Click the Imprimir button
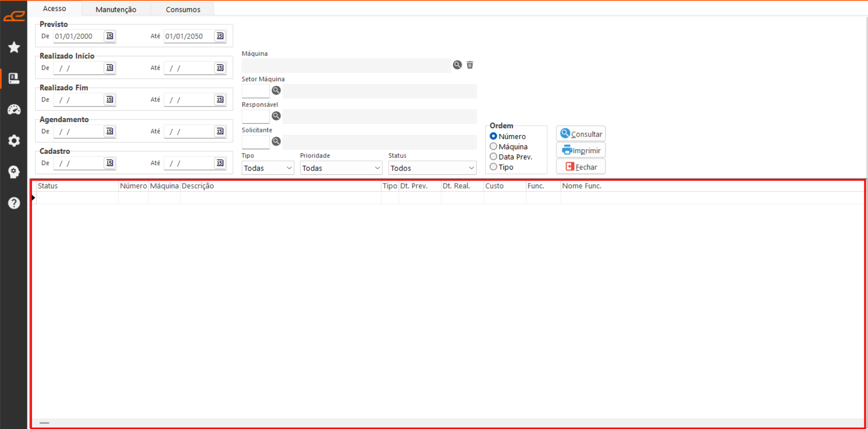This screenshot has height=429, width=868. pyautogui.click(x=581, y=151)
